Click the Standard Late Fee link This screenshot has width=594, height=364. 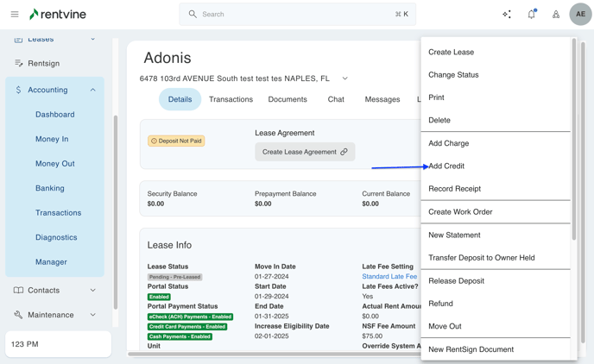(389, 277)
